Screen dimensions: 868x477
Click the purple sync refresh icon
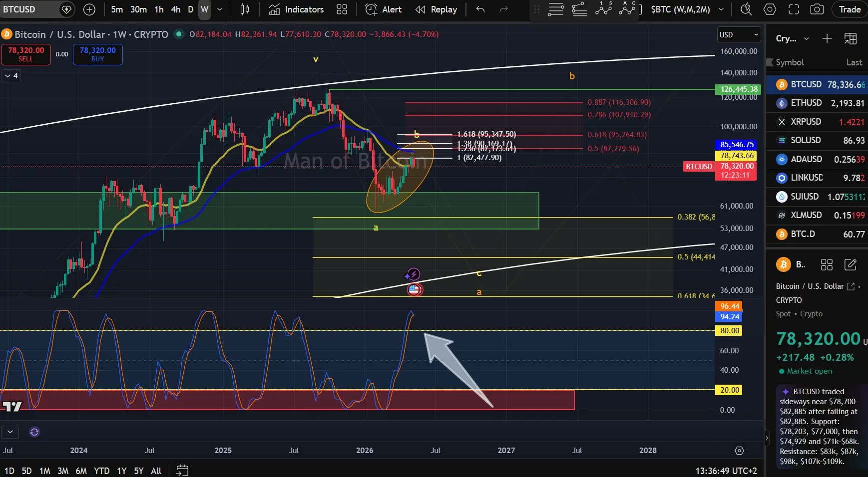click(34, 432)
